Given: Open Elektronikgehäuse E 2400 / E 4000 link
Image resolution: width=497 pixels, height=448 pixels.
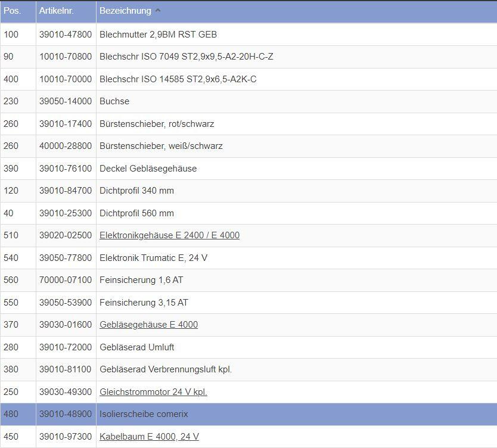Looking at the screenshot, I should click(169, 235).
